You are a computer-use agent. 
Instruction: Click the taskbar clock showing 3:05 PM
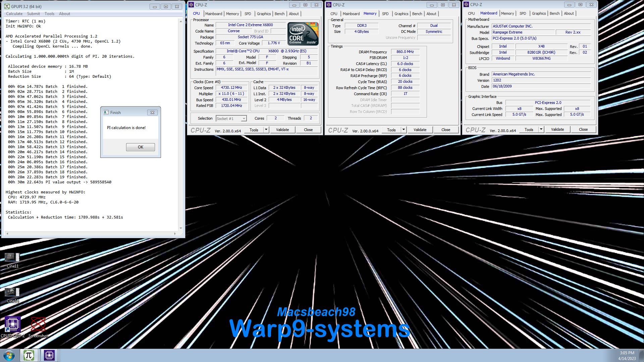pos(627,355)
